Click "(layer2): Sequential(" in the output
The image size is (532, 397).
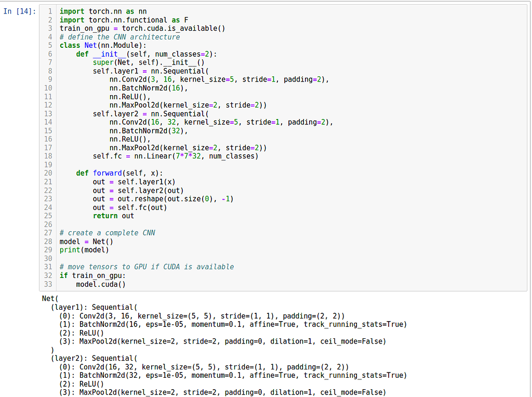[95, 359]
